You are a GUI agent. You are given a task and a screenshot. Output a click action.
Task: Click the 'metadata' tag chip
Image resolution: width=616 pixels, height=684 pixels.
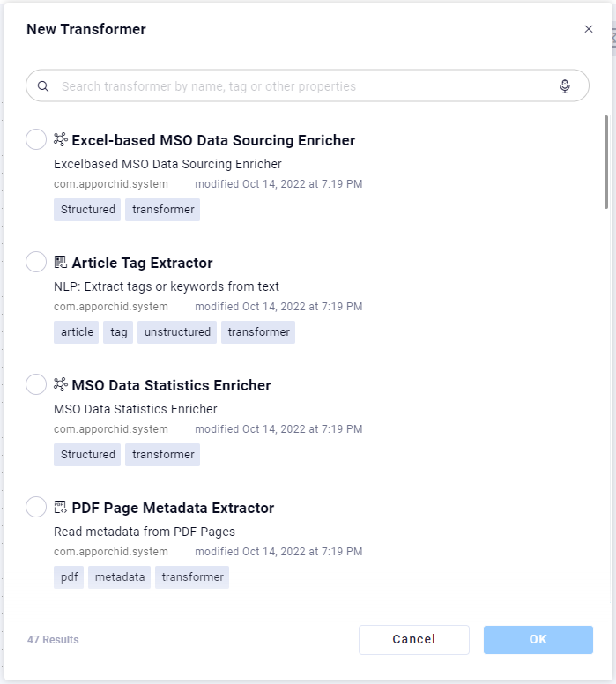120,577
